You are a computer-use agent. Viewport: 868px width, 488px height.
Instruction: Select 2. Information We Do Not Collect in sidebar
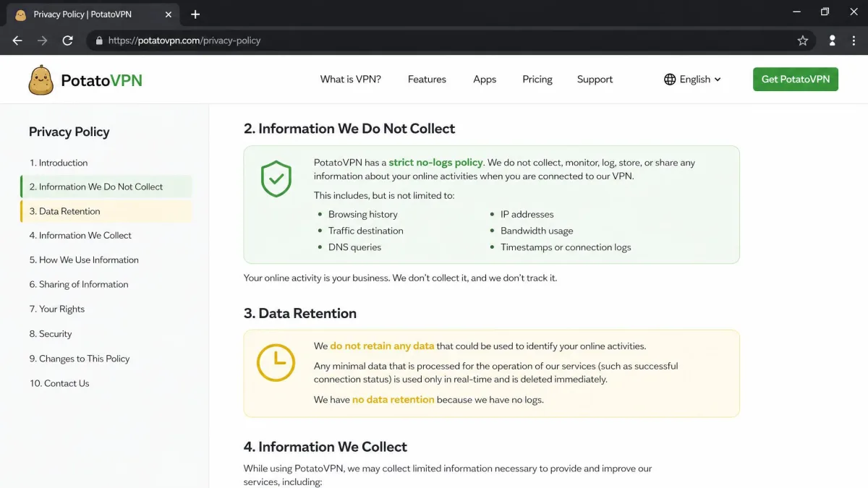pyautogui.click(x=106, y=187)
